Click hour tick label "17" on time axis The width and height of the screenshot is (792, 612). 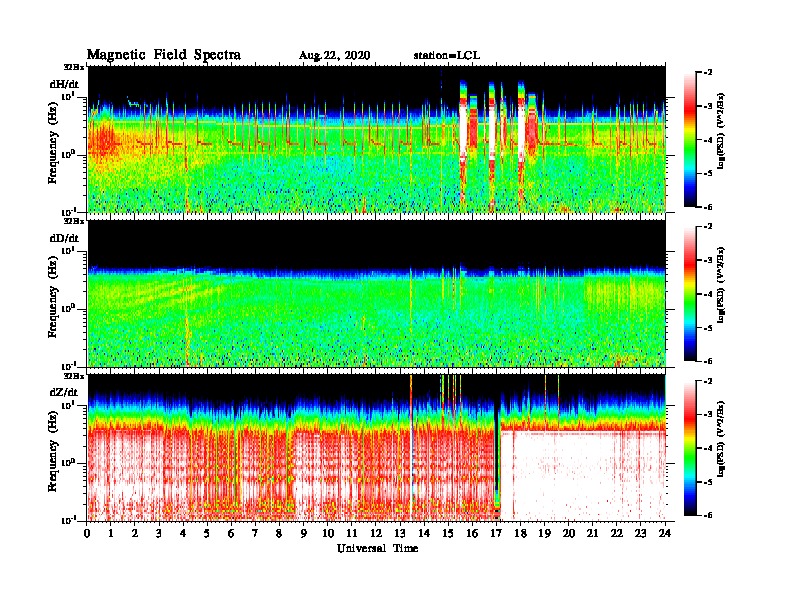[496, 534]
